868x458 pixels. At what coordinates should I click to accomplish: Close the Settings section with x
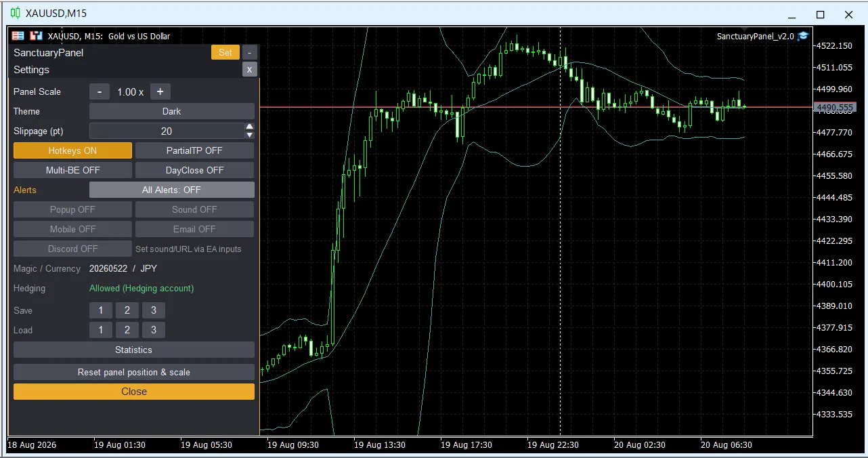click(249, 69)
